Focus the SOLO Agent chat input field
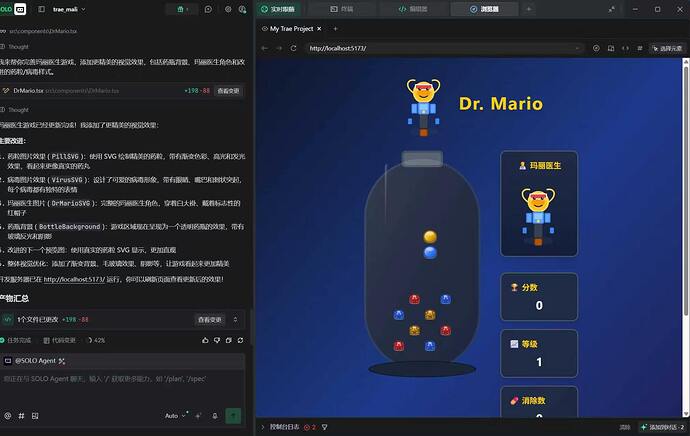 point(122,379)
